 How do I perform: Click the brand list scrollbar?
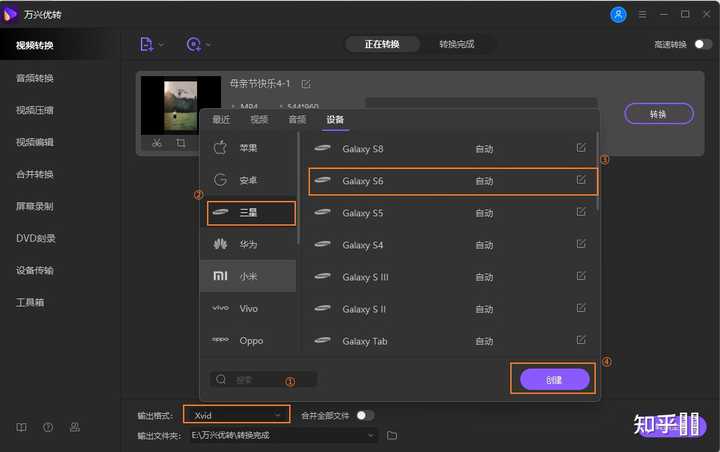click(298, 188)
